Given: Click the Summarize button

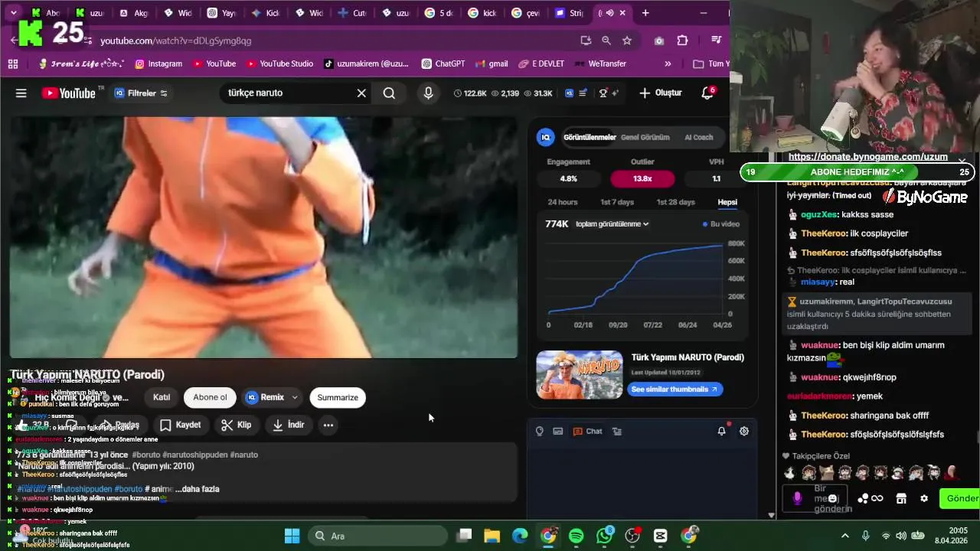Looking at the screenshot, I should [x=338, y=397].
